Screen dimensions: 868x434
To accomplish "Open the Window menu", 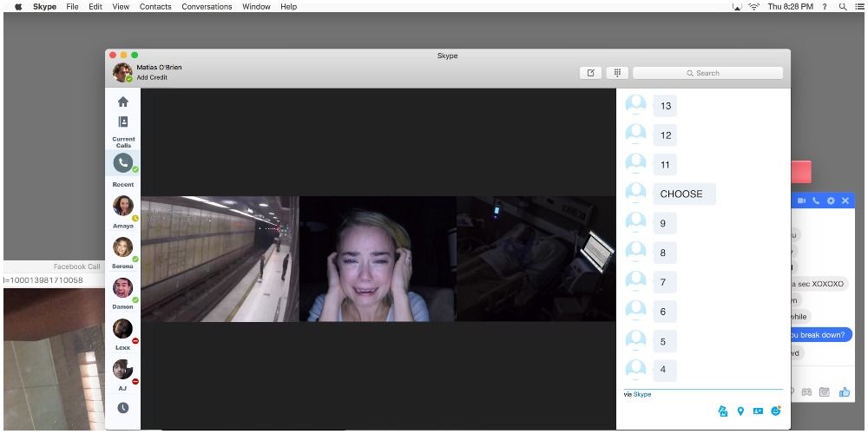I will point(256,7).
